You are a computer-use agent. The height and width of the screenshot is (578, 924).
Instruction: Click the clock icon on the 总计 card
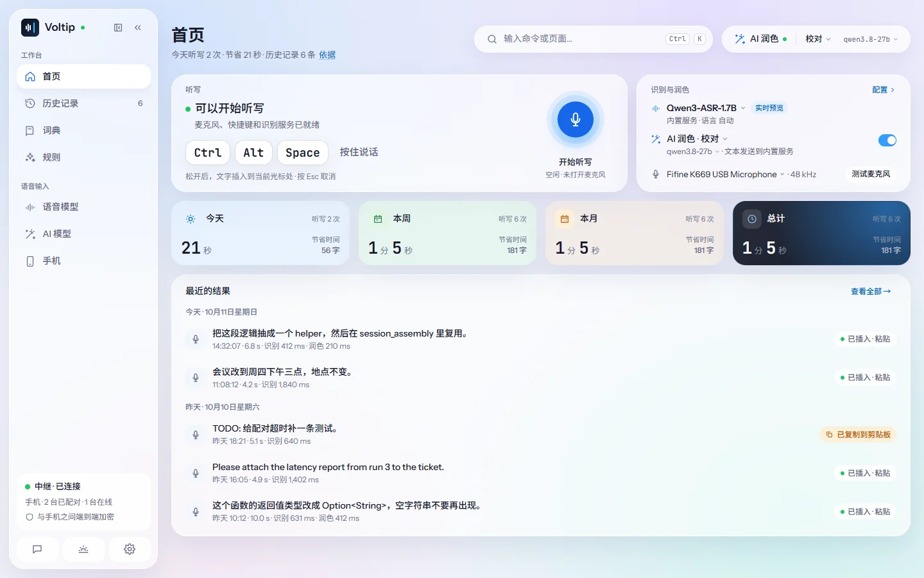752,219
